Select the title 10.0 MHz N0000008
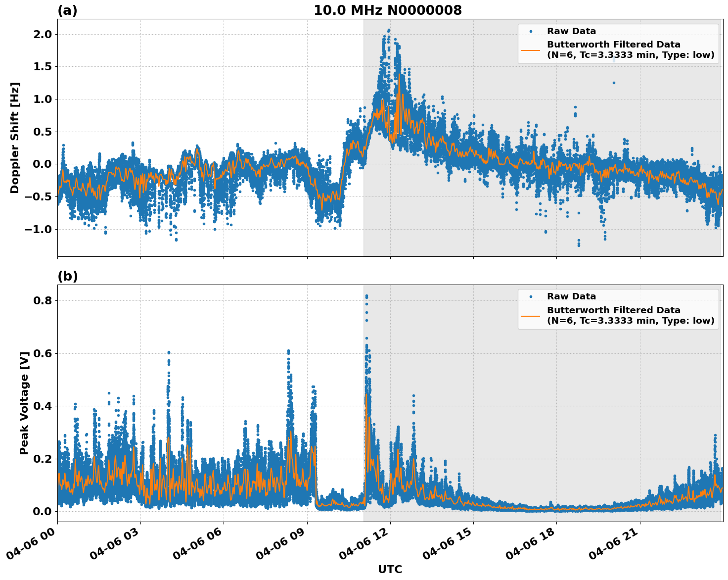The height and width of the screenshot is (580, 728). pos(389,9)
